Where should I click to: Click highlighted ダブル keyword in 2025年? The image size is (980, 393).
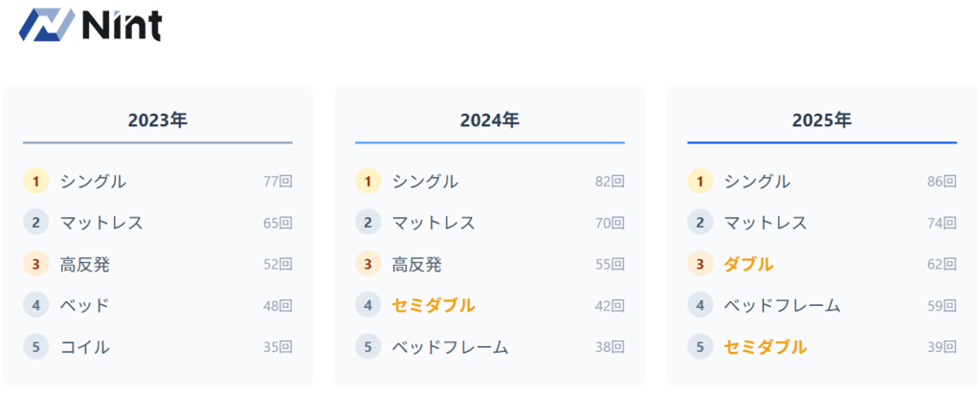[748, 264]
